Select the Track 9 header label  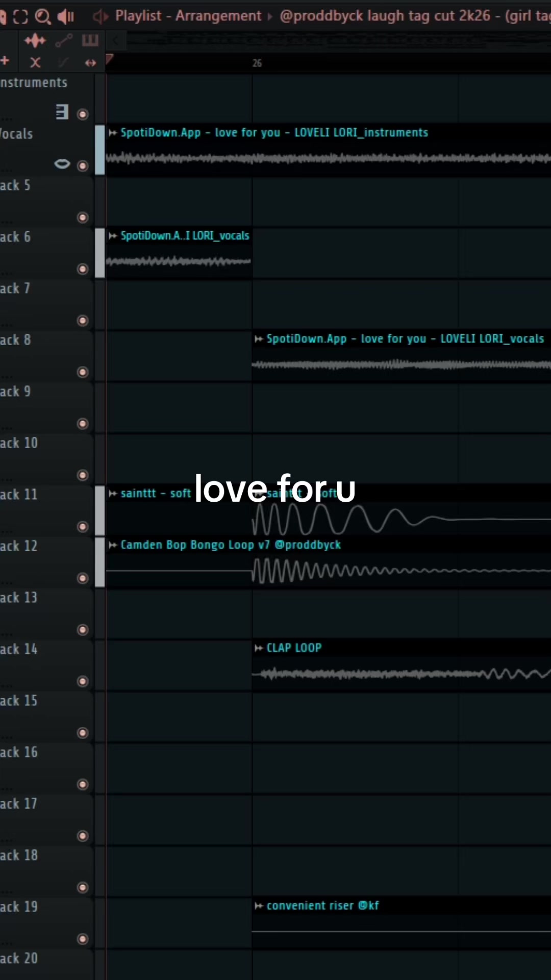coord(15,392)
